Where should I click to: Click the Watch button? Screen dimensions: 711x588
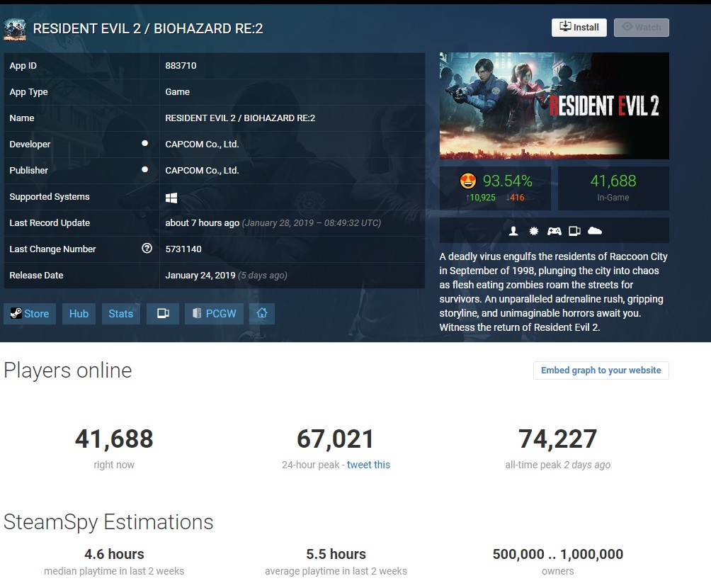point(641,27)
